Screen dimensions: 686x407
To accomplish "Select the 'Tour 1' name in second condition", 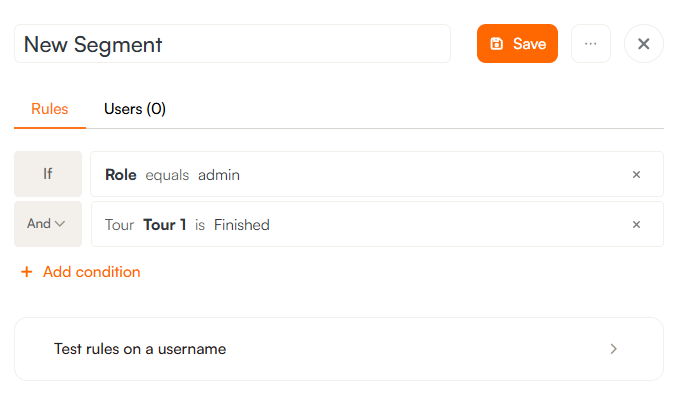I will (x=165, y=225).
